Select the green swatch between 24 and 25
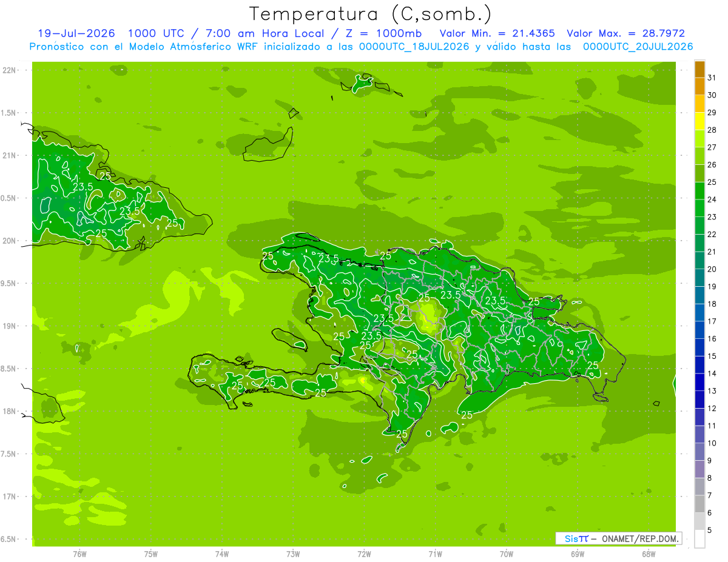This screenshot has width=728, height=562. click(699, 190)
